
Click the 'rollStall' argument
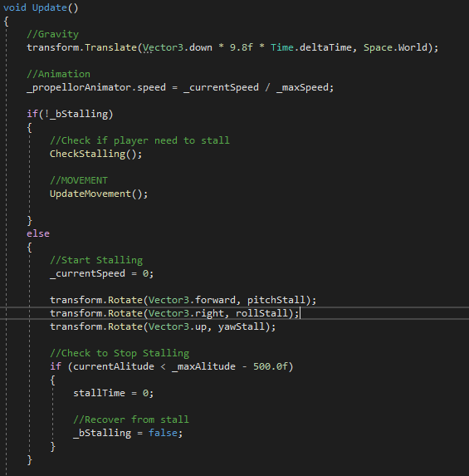(x=261, y=313)
